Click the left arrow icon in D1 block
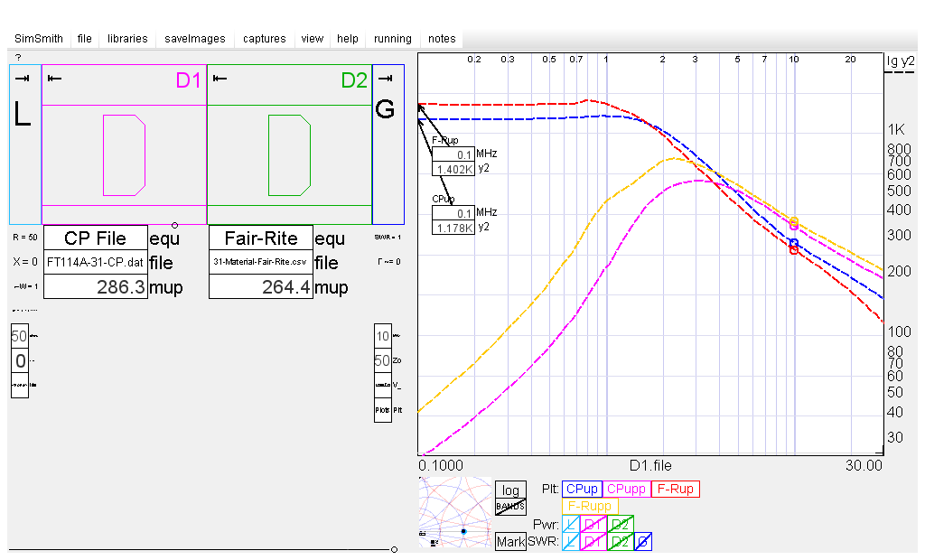This screenshot has width=925, height=560. [54, 79]
